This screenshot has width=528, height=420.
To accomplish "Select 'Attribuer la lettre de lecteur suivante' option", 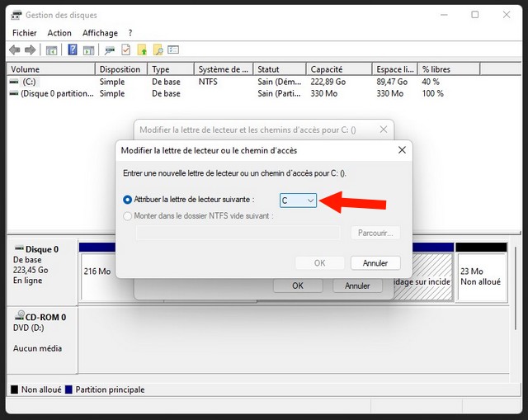I will tap(127, 200).
